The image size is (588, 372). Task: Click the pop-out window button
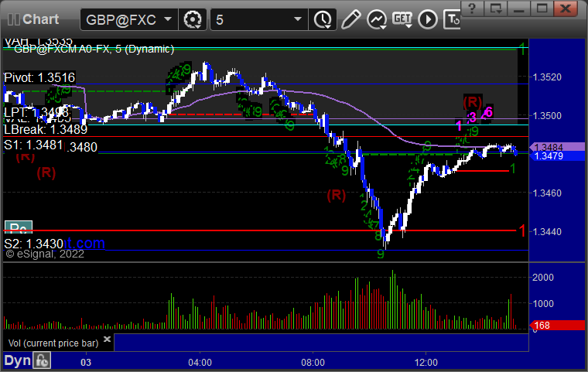coord(495,8)
